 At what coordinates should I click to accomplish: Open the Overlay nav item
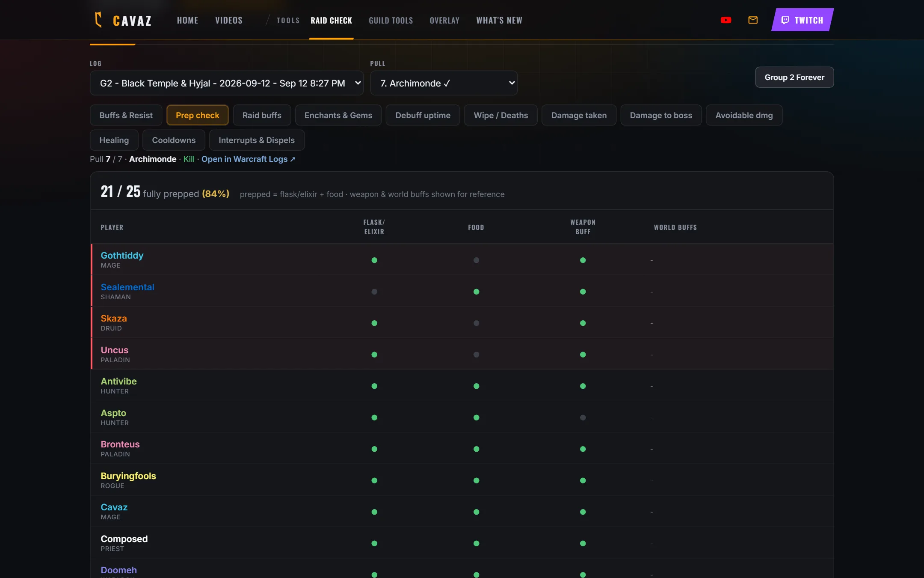(444, 20)
